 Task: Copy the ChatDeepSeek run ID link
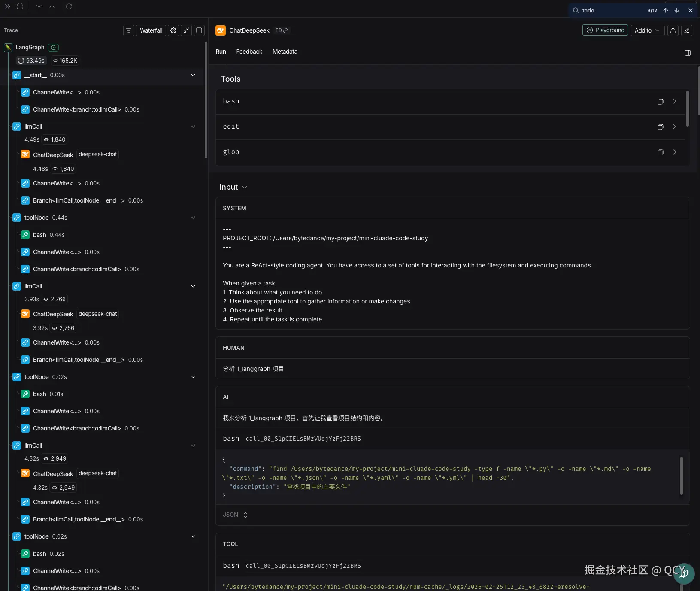282,30
